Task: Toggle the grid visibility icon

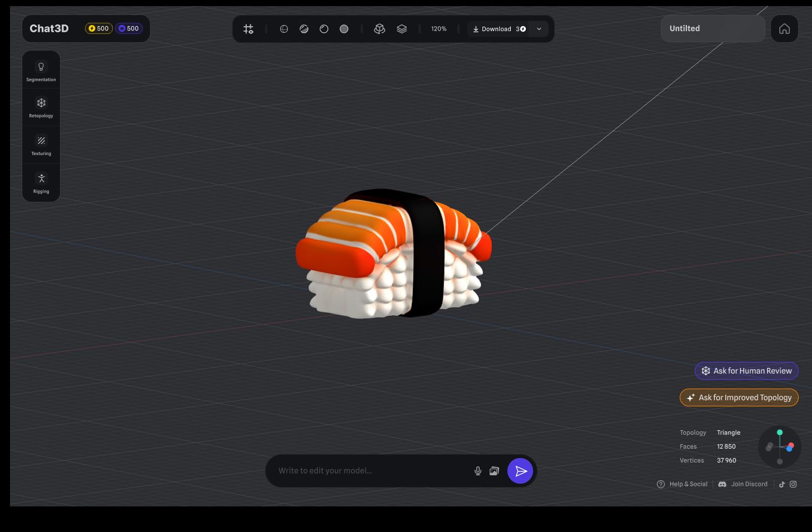Action: (x=248, y=29)
